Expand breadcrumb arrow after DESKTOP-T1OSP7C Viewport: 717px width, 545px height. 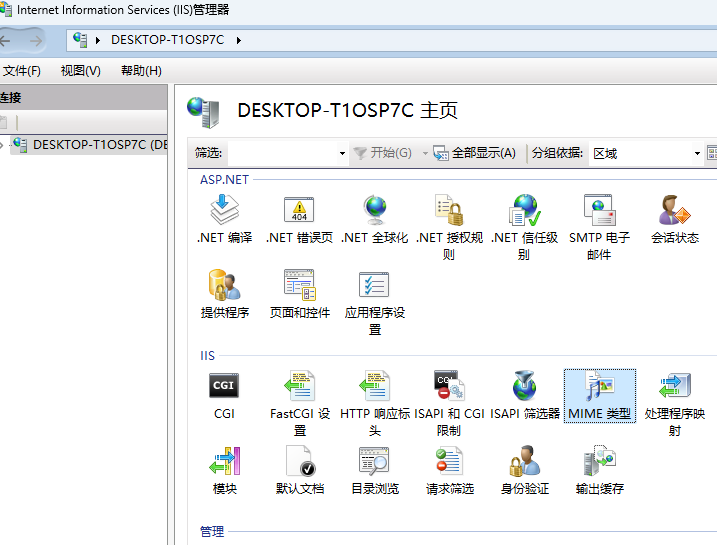(x=239, y=40)
